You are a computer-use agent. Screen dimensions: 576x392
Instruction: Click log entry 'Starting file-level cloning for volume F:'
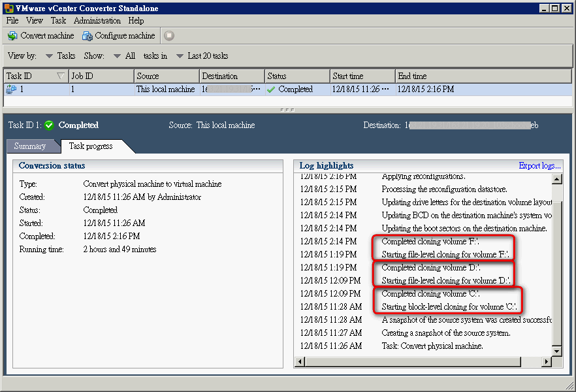click(x=445, y=255)
